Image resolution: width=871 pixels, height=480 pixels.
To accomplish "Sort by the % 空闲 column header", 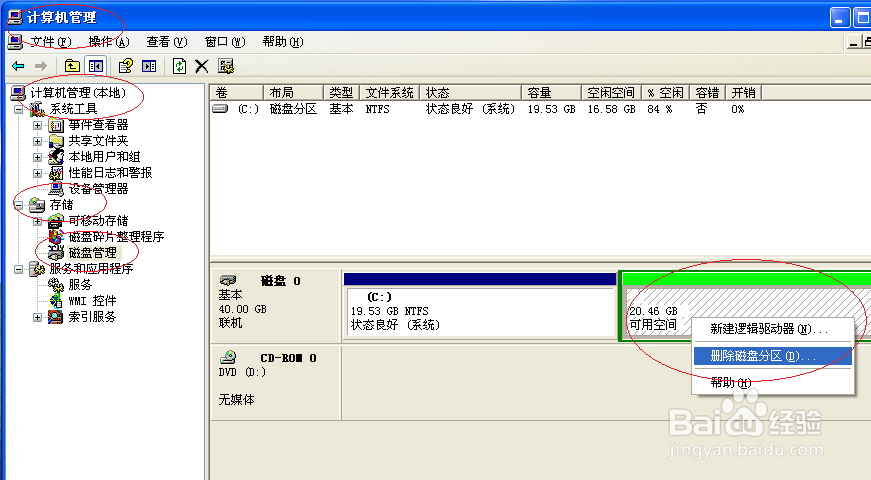I will pos(665,93).
